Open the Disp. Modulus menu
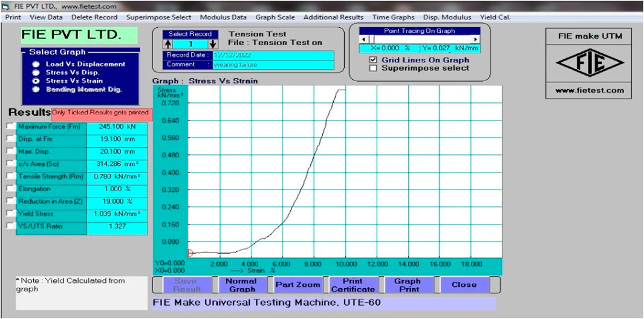Screen dimensions: 644x319 (447, 18)
